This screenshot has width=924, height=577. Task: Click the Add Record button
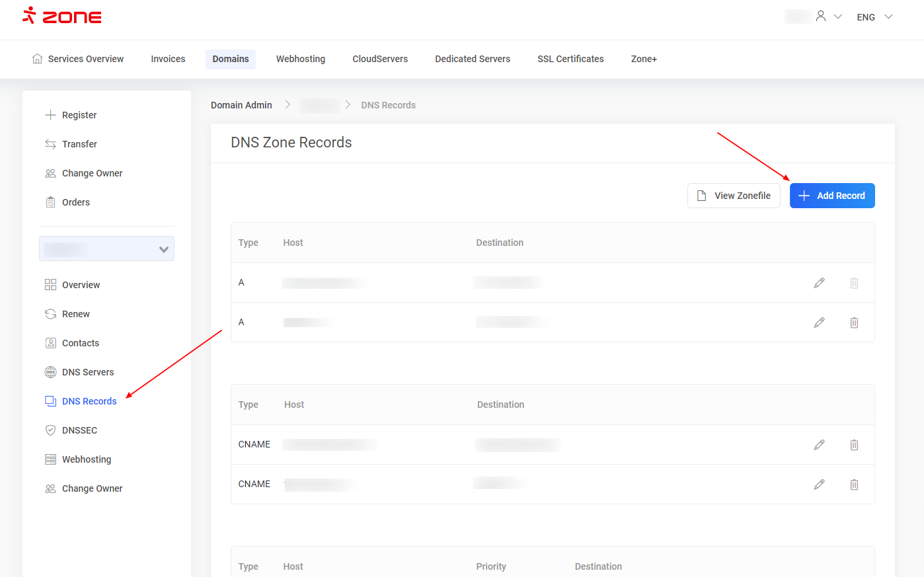tap(831, 196)
